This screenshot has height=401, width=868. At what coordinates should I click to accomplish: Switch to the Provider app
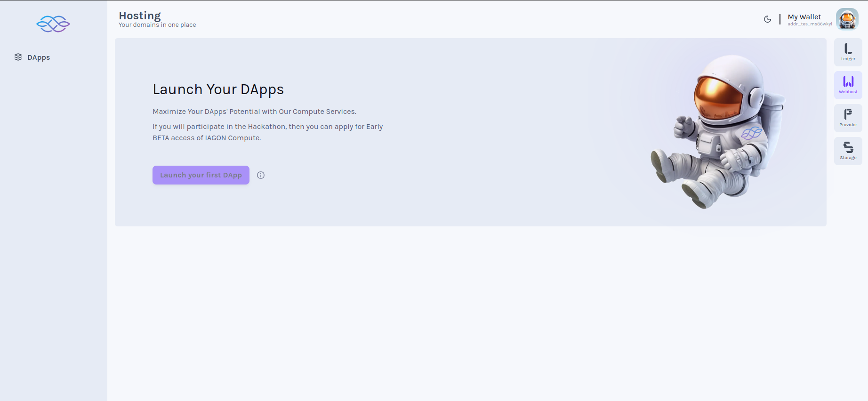tap(848, 118)
